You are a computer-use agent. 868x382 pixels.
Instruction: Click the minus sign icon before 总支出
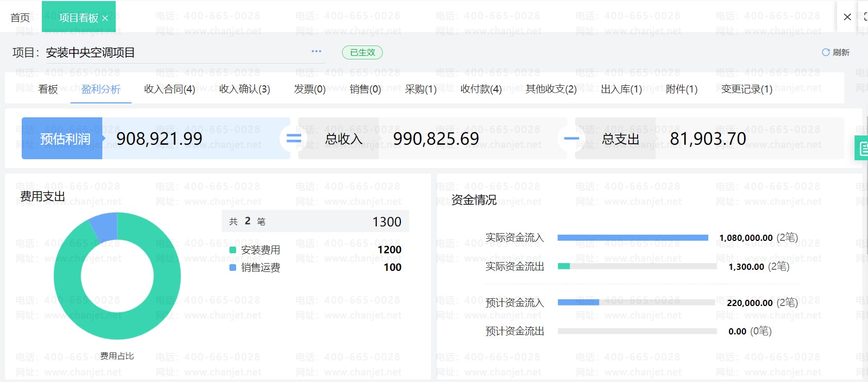coord(571,139)
